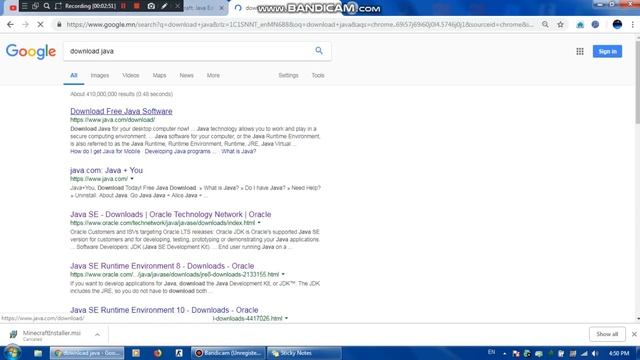Switch to the Bandicam taskbar window

point(228,353)
